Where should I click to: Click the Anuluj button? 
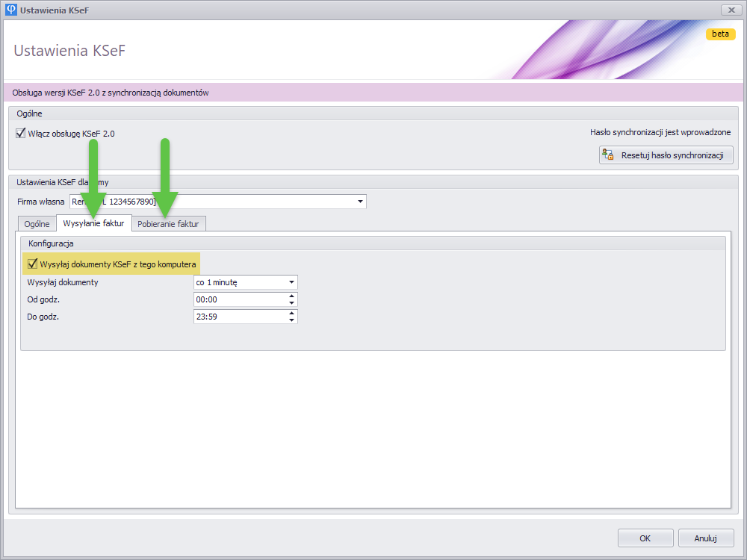(705, 538)
